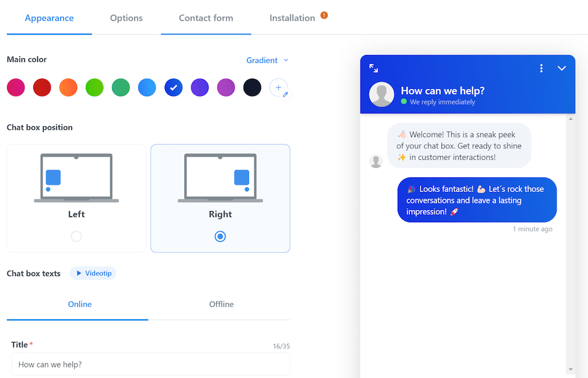Click the chat preview scrollbar down arrow
This screenshot has width=588, height=378.
coord(571,369)
